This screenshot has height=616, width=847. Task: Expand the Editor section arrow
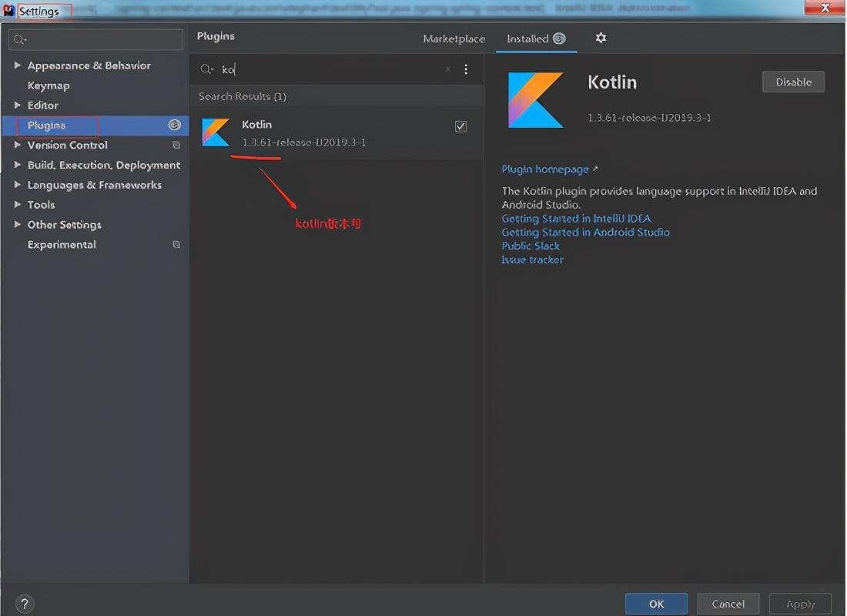(17, 105)
